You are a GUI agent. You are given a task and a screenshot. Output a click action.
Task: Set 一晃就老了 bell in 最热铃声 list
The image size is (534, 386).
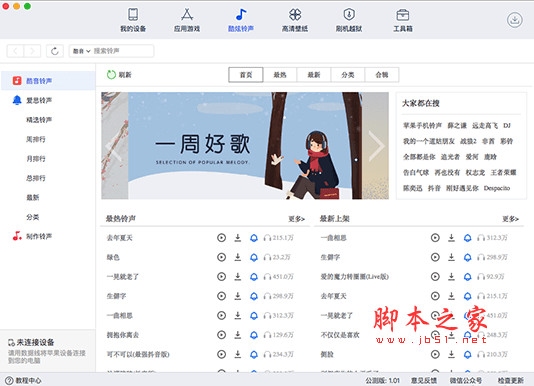[254, 277]
